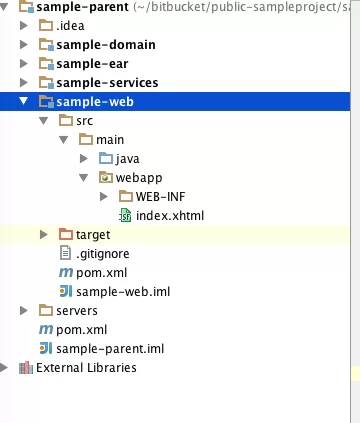The image size is (360, 423).
Task: Click Maven icon of root pom.xml above sample-parent.iml
Action: coord(46,330)
